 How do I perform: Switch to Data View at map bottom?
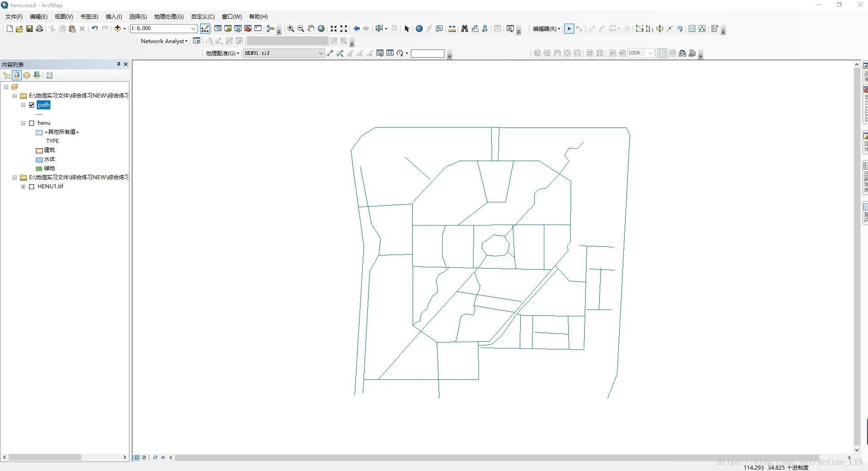click(137, 457)
